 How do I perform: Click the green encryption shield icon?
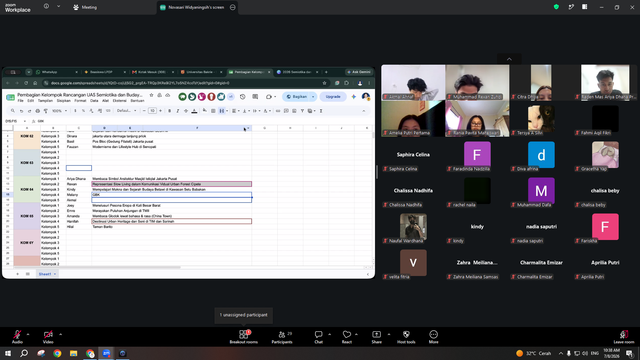556,7
